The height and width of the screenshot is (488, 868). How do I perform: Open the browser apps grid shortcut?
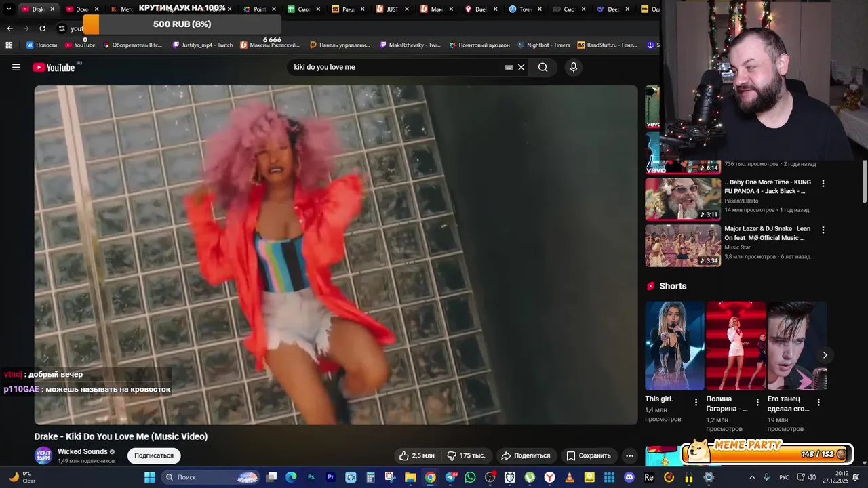pyautogui.click(x=9, y=45)
